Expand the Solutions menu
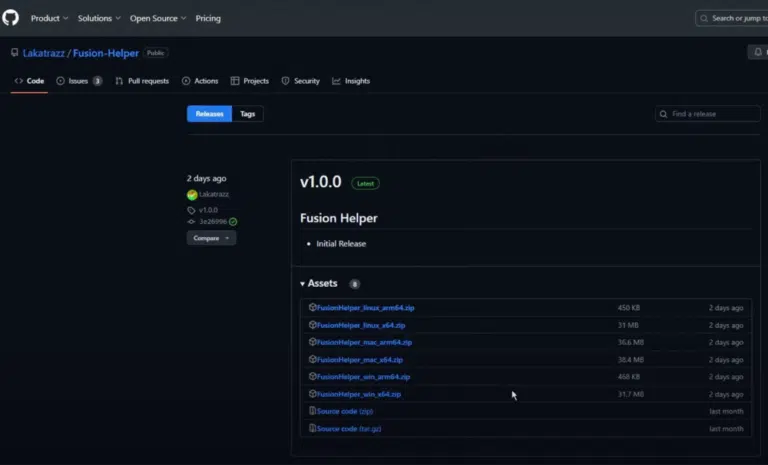 point(99,18)
